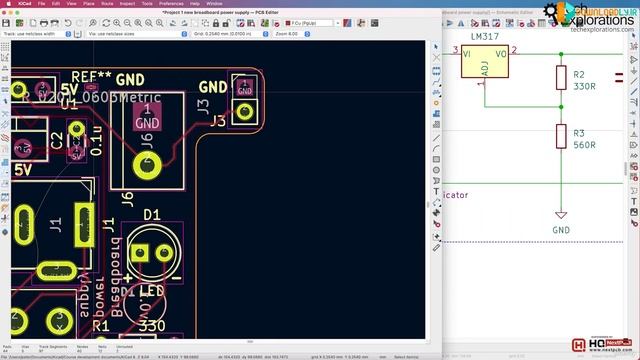The image size is (640, 360).
Task: Click the J3 GND square pad
Action: pos(244,87)
